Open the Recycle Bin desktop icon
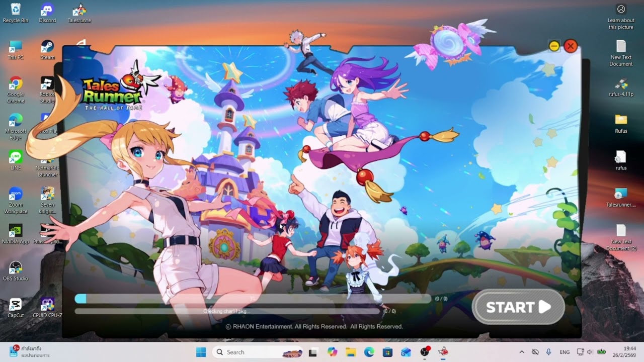Viewport: 644px width, 362px height. [x=16, y=13]
